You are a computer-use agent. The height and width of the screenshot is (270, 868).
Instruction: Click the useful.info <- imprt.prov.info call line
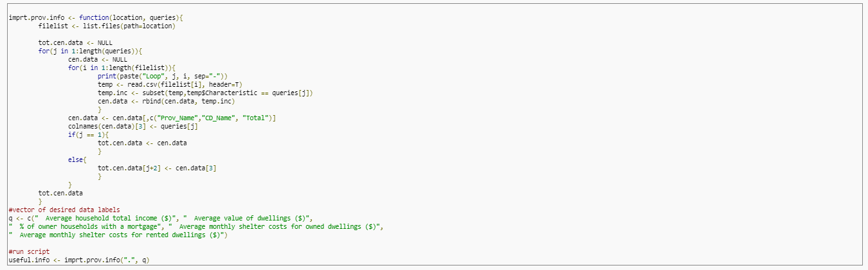80,260
